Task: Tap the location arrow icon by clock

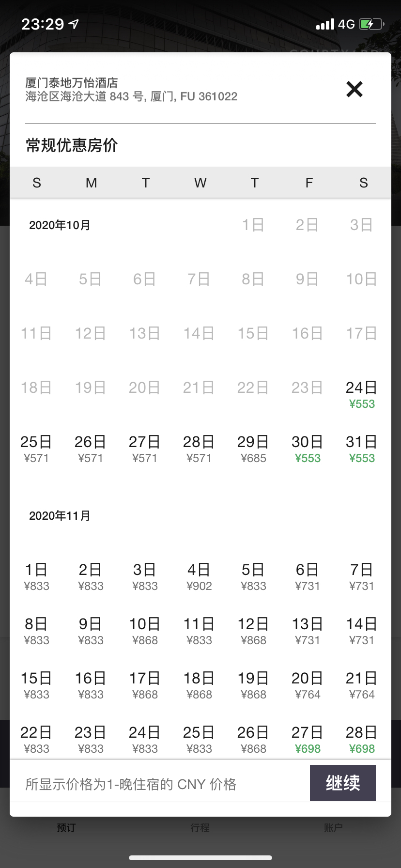Action: click(x=74, y=24)
